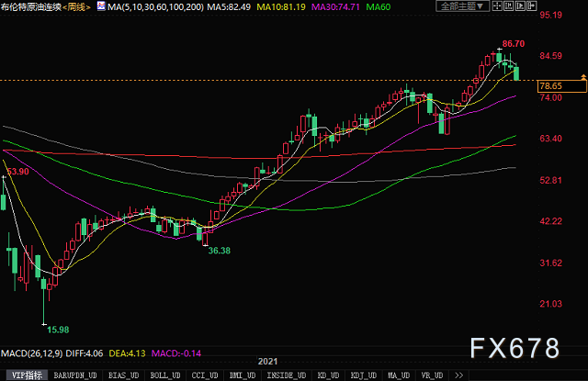Click the MACD(26,12,9) parameters label
This screenshot has width=588, height=381.
coord(32,353)
